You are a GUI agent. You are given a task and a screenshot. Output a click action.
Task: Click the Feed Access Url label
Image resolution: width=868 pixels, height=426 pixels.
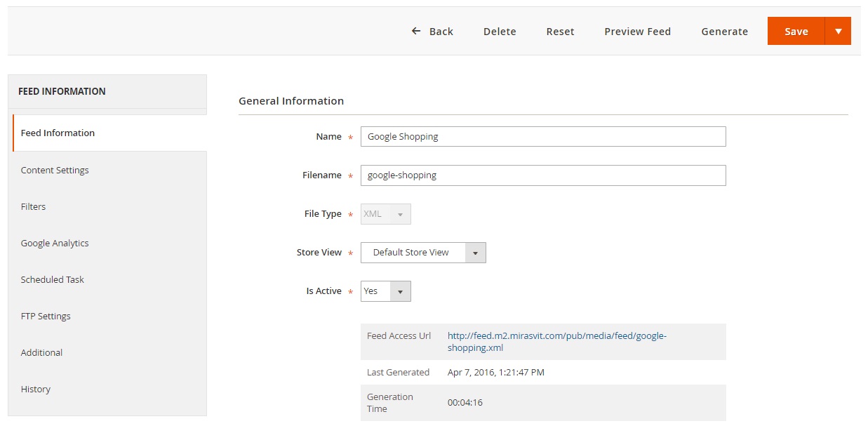[399, 336]
